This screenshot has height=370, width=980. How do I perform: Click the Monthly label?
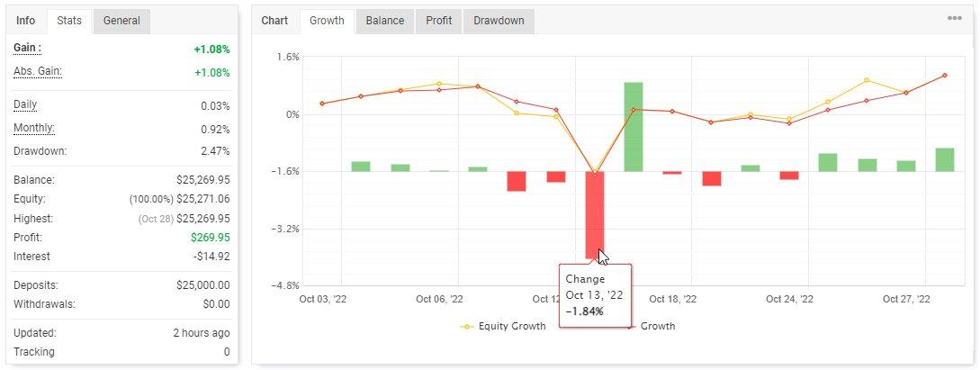point(34,128)
